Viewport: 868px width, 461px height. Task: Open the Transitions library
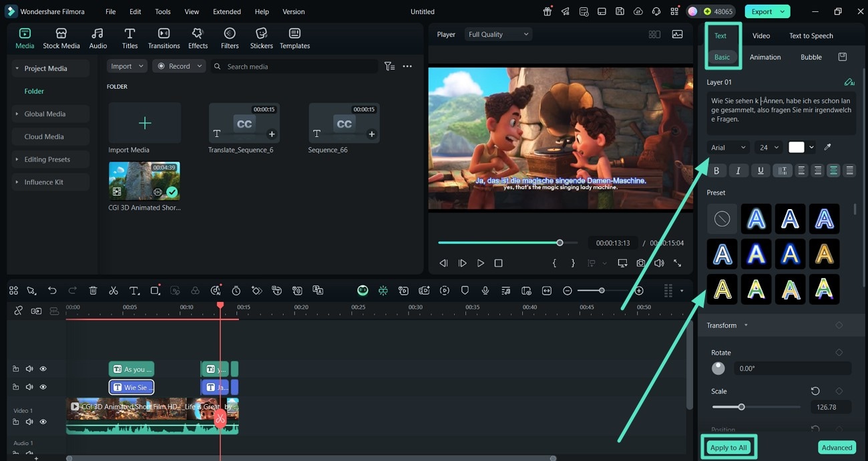[164, 39]
